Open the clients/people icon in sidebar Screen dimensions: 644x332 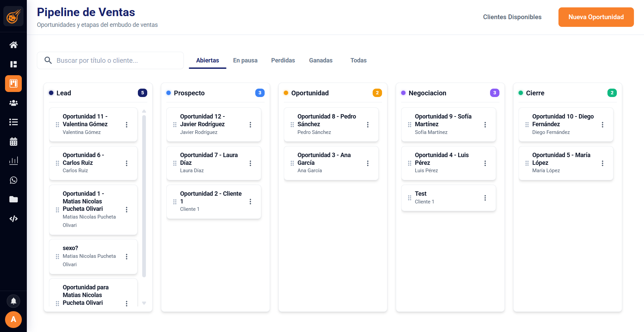click(x=13, y=103)
